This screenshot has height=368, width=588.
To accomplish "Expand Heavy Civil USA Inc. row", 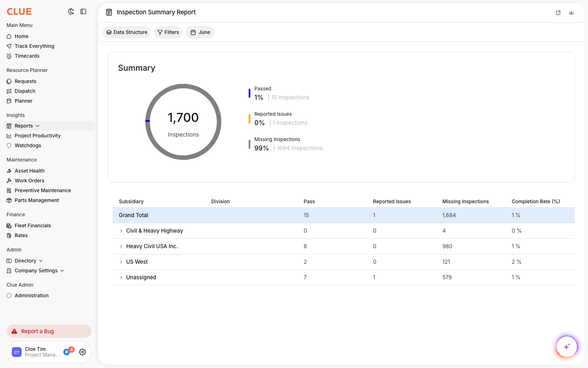I will 121,247.
